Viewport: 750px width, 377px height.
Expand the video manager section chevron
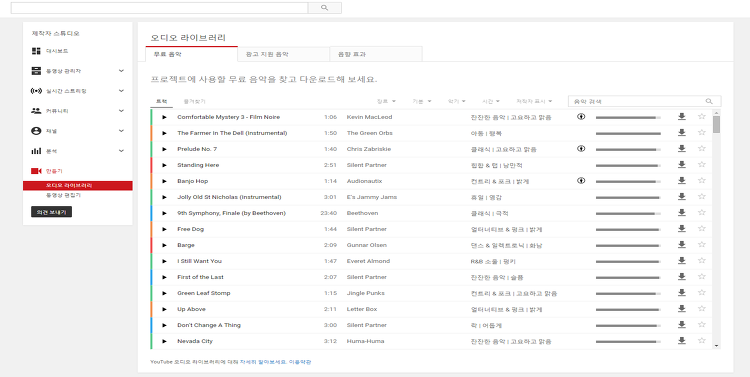121,71
